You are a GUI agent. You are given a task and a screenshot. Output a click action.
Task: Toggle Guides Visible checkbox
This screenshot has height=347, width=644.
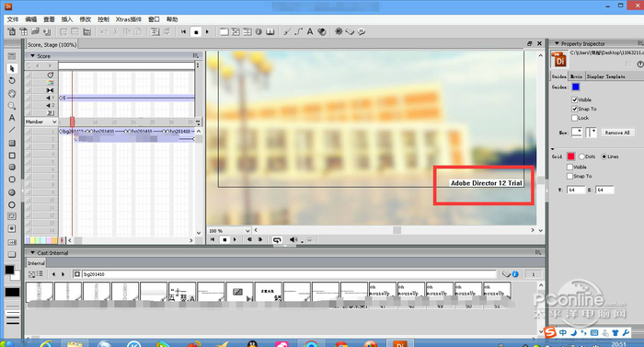pyautogui.click(x=575, y=100)
